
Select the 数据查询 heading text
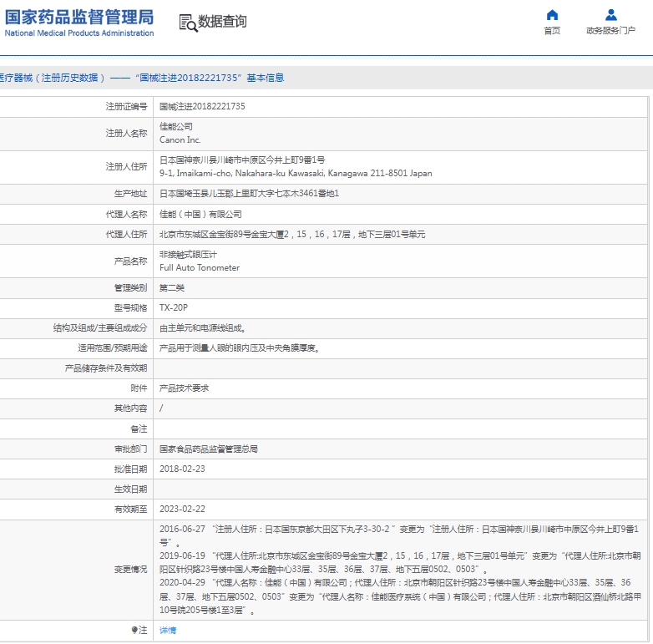coord(222,22)
